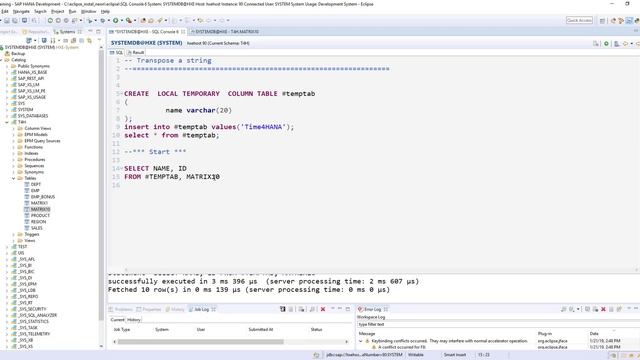Select the MATRIX10 table
The height and width of the screenshot is (360, 640).
(x=40, y=209)
